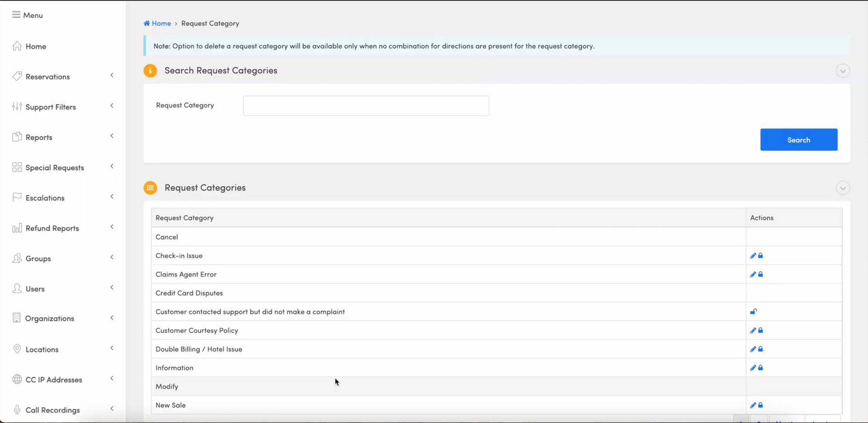Open the Special Requests sidebar menu

[x=55, y=168]
